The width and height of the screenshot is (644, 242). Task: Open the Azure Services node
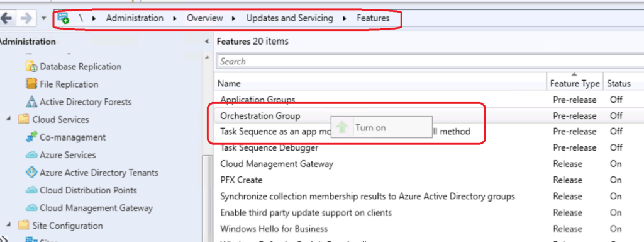[x=68, y=155]
